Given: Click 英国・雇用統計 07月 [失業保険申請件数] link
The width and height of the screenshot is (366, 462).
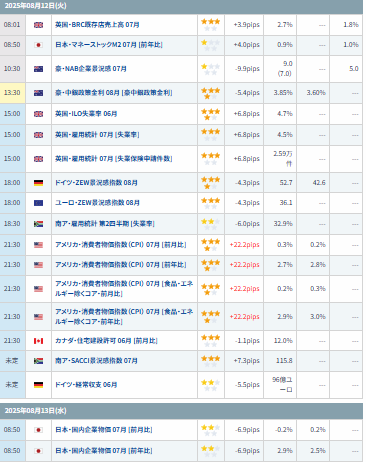Looking at the screenshot, I should pyautogui.click(x=114, y=159).
